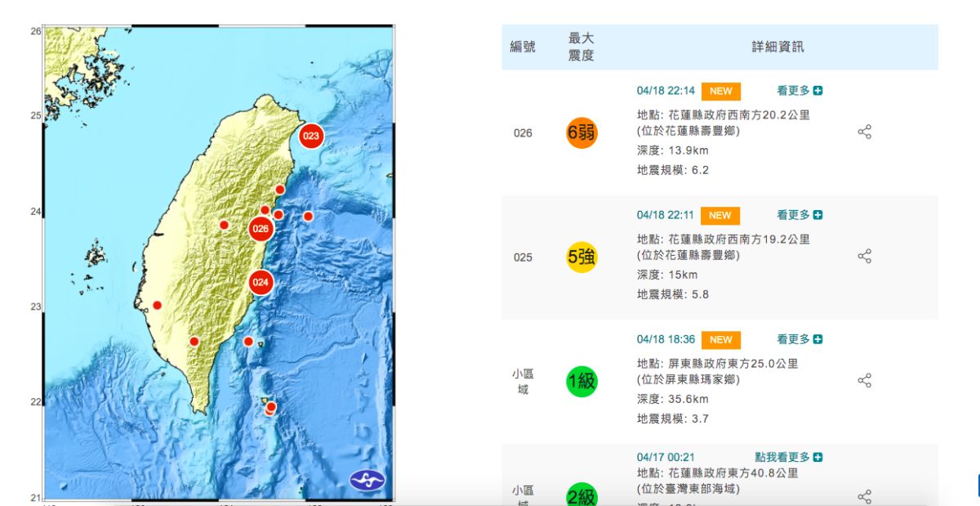Click the Central Weather Bureau logo on the map
Screen dimensions: 980x506
tap(367, 480)
